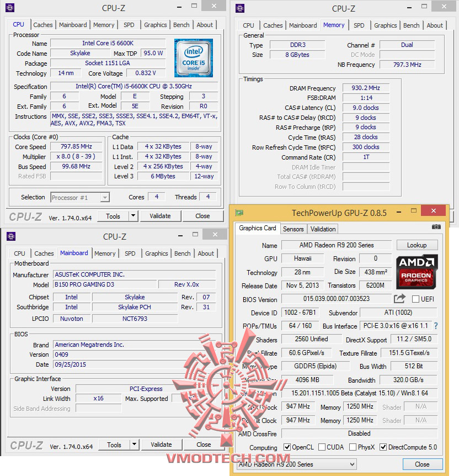Open SPD tab in Memory window
Image resolution: width=459 pixels, height=476 pixels.
pos(359,25)
